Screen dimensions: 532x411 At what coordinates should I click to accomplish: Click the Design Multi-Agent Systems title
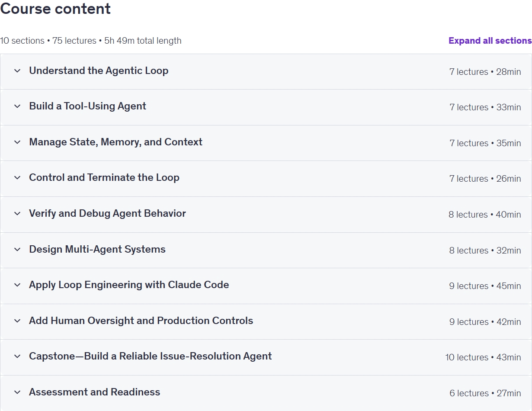[97, 249]
